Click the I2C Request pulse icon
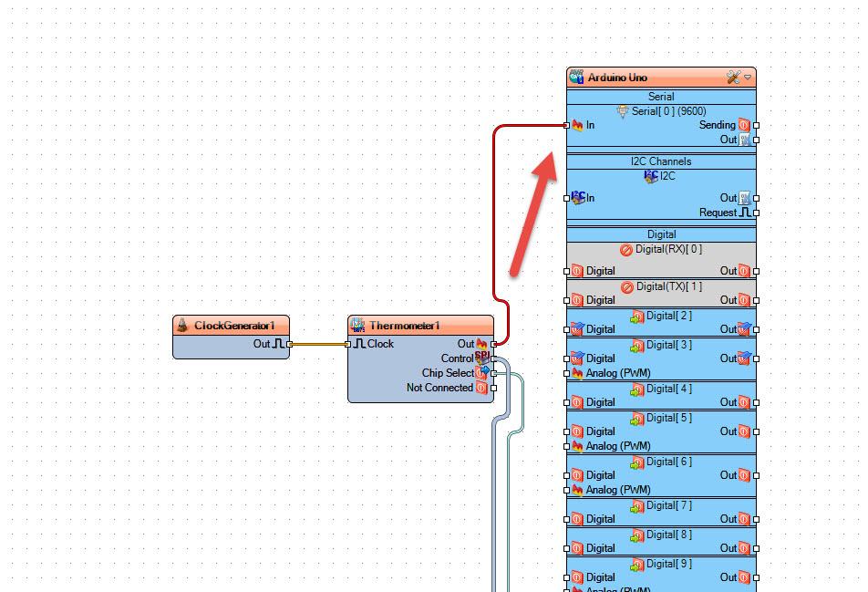The width and height of the screenshot is (868, 592). tap(745, 213)
